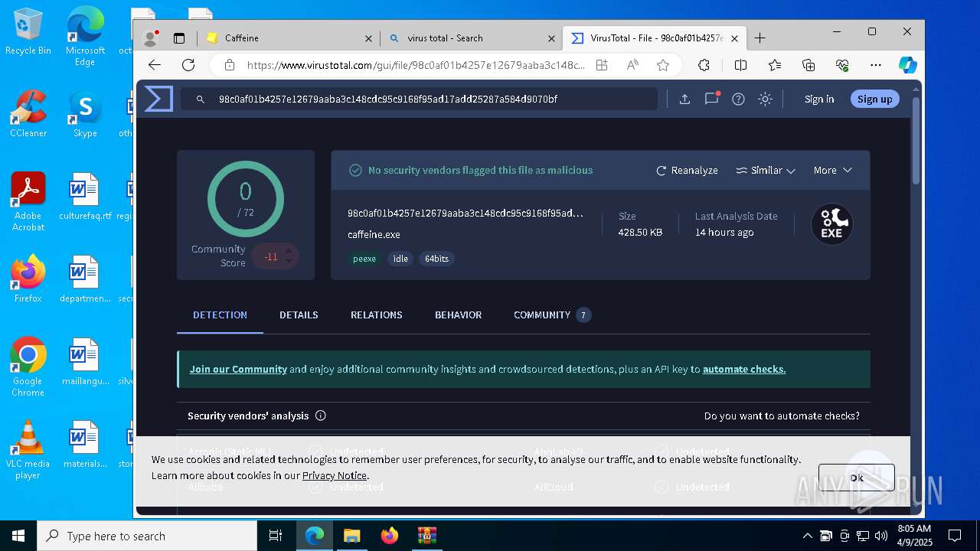Open the DETECTION tab

coord(220,315)
